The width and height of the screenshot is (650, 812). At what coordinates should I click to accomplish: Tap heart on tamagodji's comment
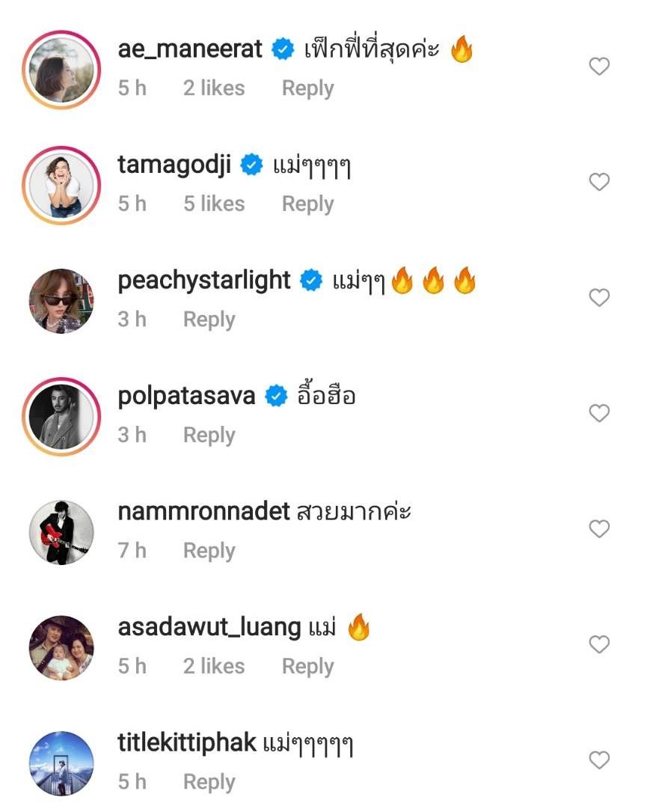599,182
